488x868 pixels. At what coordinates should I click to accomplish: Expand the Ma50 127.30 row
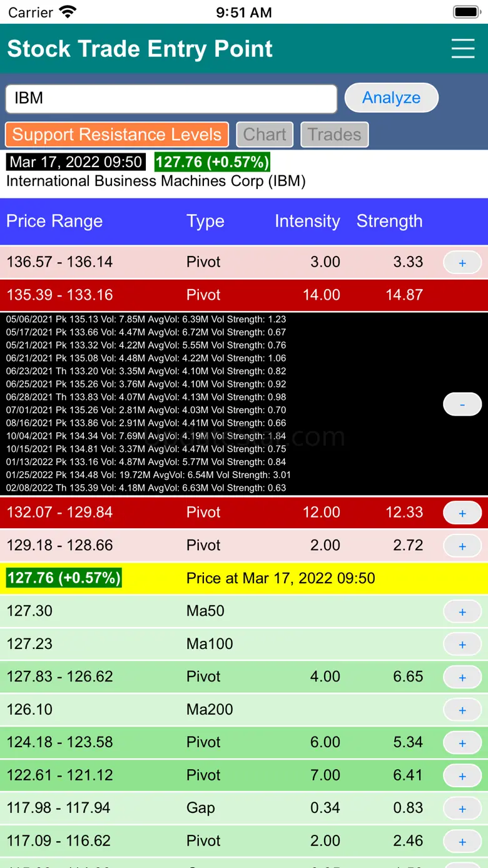462,611
